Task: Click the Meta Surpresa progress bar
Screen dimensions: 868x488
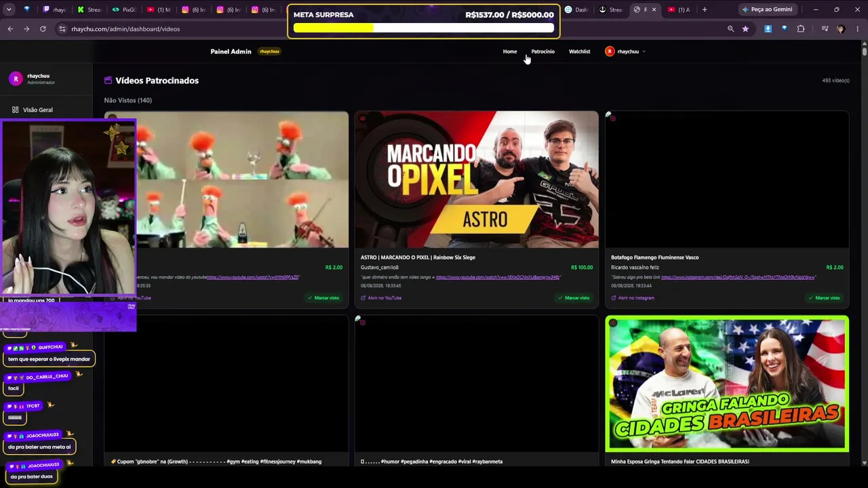Action: [424, 28]
